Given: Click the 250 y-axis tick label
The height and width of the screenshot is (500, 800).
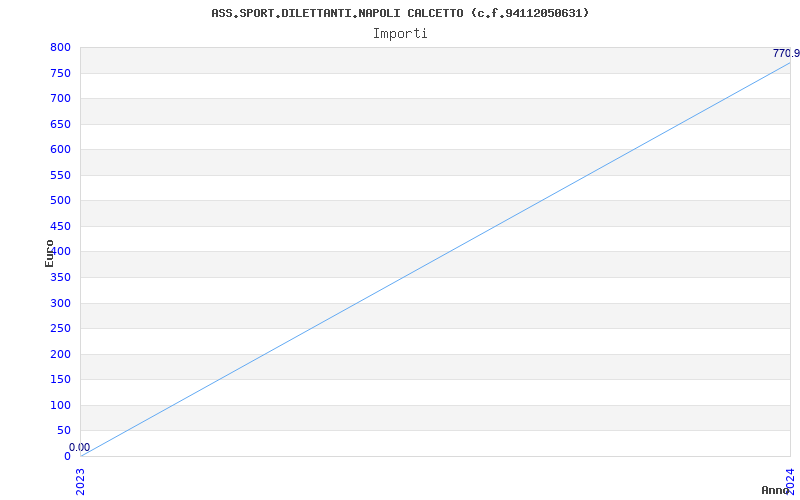Looking at the screenshot, I should 60,329.
